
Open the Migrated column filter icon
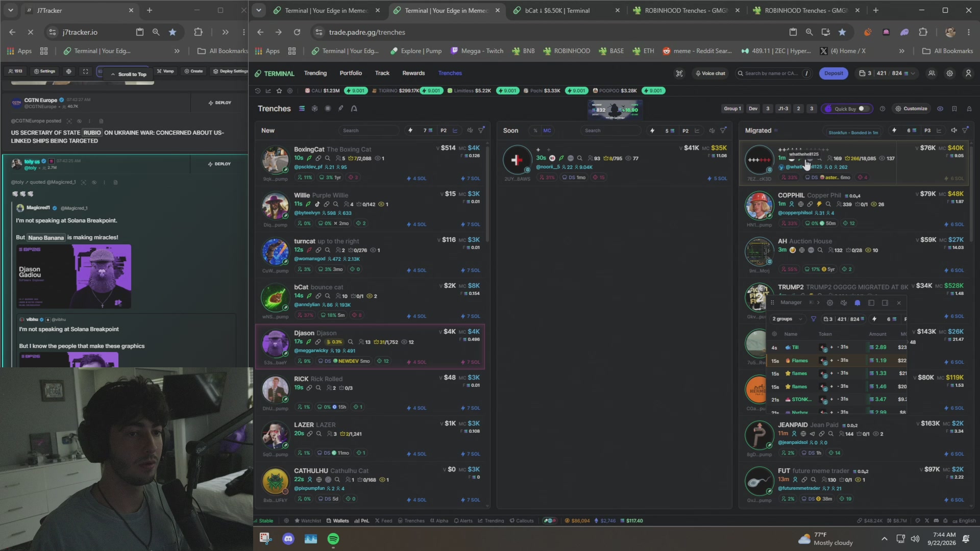click(965, 131)
